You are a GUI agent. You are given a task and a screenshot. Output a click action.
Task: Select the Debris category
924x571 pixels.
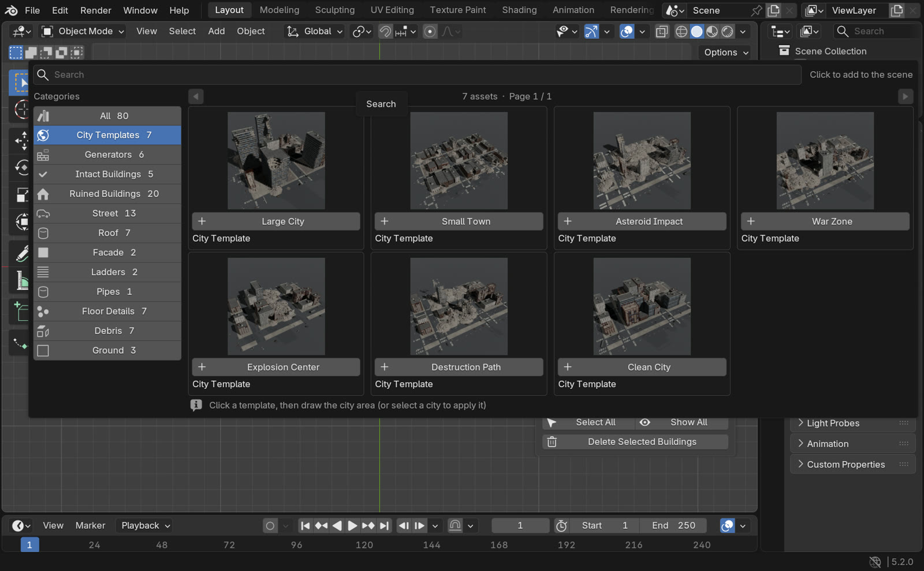(107, 331)
